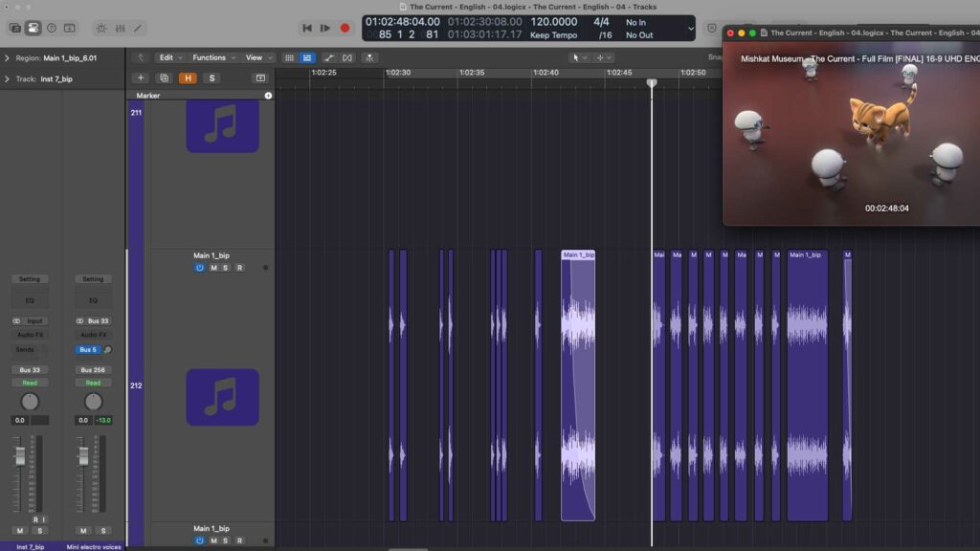The width and height of the screenshot is (980, 551).
Task: Open the Bus 256 output slot
Action: point(93,370)
